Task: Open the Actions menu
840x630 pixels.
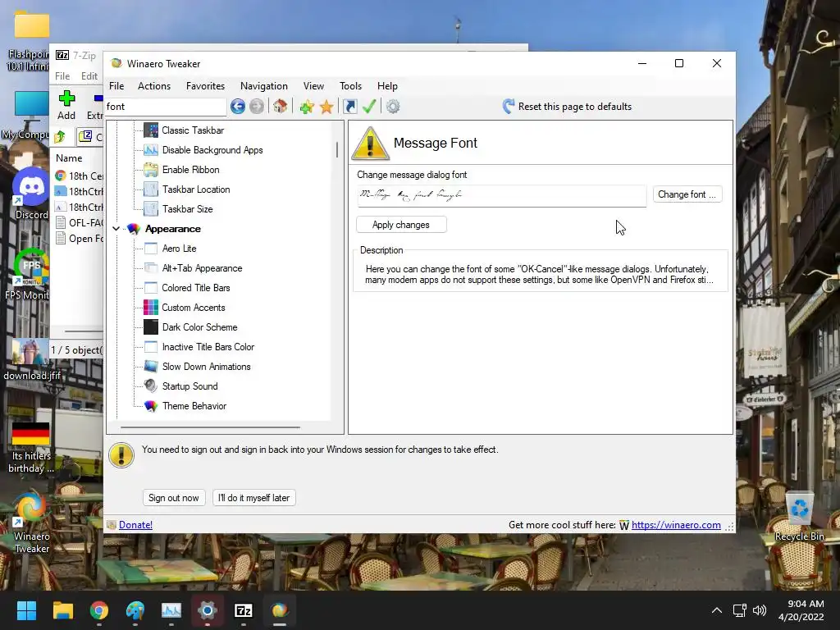Action: pos(154,85)
